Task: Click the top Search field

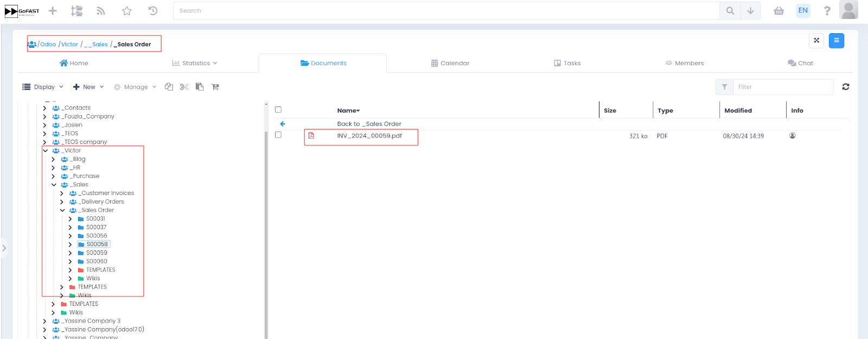Action: pyautogui.click(x=446, y=10)
